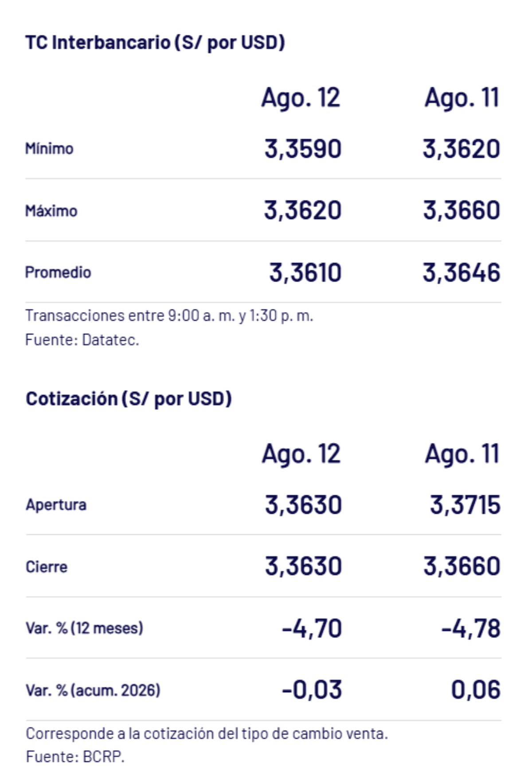Select the Apertura value 3,3715
Image resolution: width=532 pixels, height=776 pixels.
coord(465,505)
